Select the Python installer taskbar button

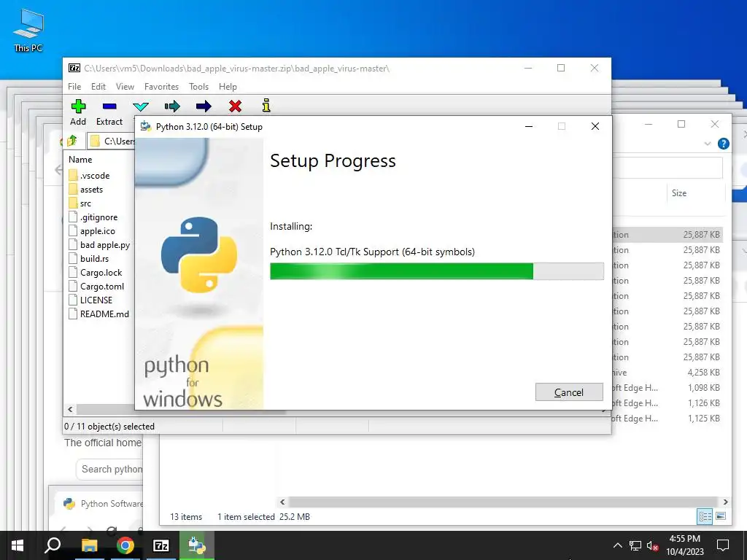click(197, 545)
